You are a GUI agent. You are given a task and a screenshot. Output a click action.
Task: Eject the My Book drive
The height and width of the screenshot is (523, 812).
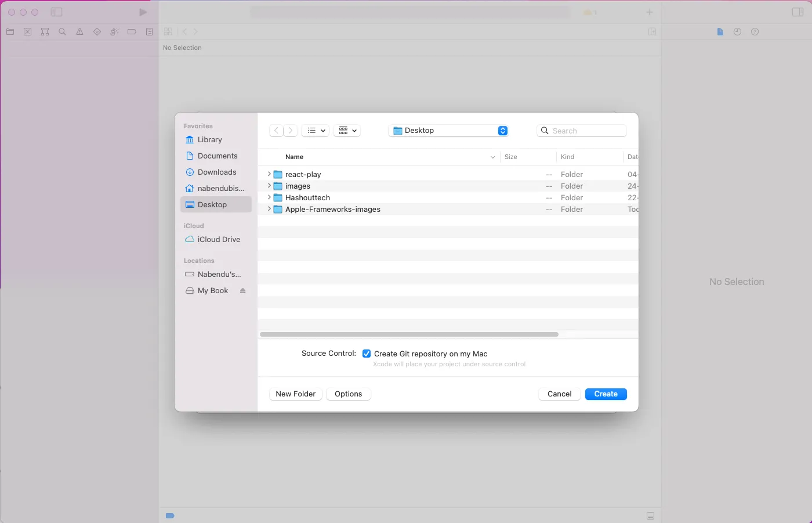tap(242, 291)
